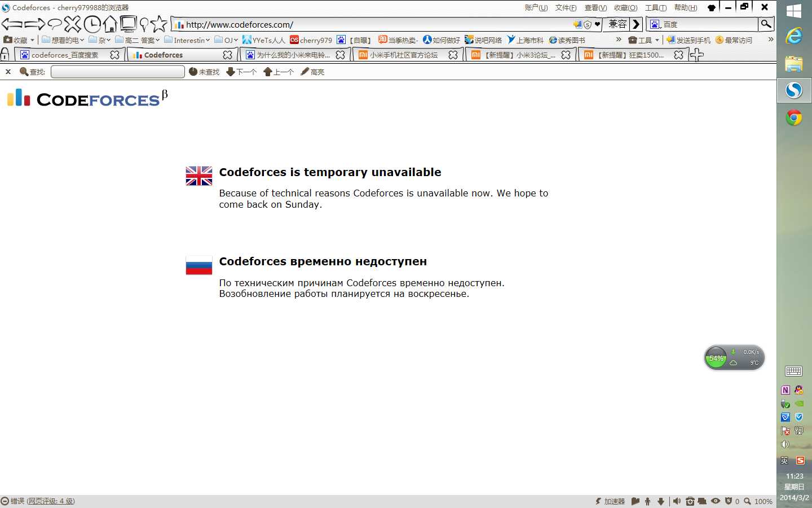Click the QQ penguin tray icon

coord(799,390)
